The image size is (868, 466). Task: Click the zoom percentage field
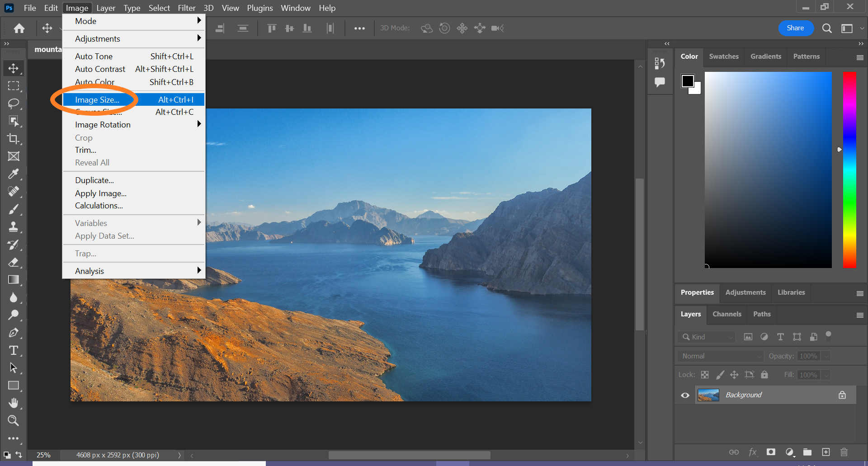point(44,455)
